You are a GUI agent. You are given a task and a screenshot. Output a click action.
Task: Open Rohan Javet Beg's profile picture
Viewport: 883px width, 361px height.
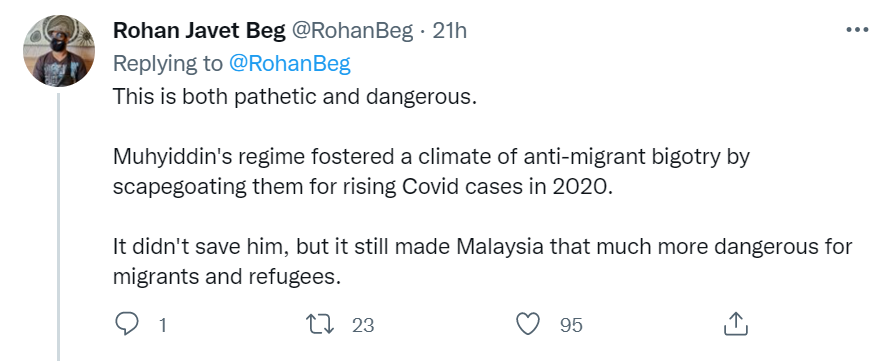[59, 51]
